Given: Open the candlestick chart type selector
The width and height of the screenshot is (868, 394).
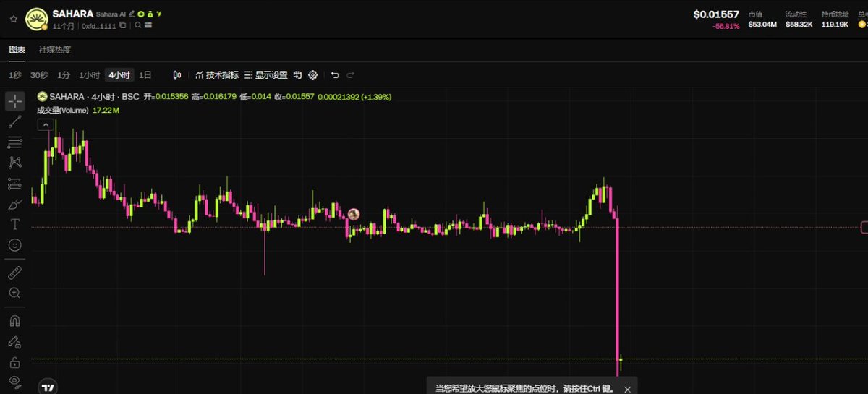Looking at the screenshot, I should coord(177,74).
